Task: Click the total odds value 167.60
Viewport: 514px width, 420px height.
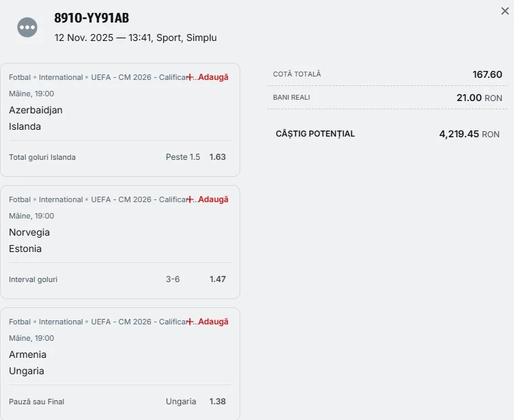Action: click(487, 74)
